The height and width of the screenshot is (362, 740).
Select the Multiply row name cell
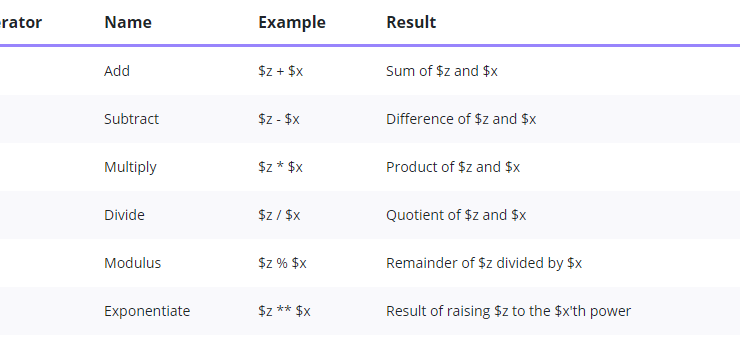click(130, 167)
